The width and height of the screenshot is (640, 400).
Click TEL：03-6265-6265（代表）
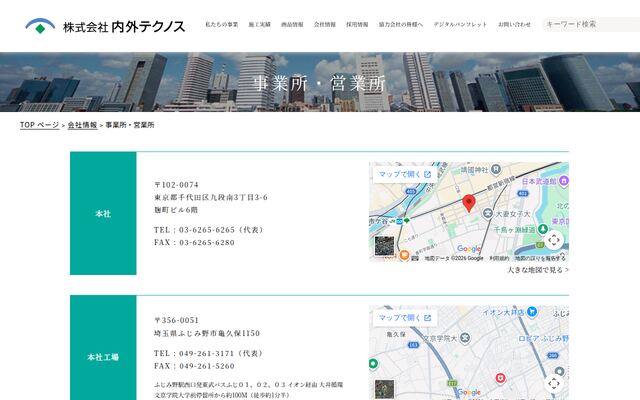point(209,230)
